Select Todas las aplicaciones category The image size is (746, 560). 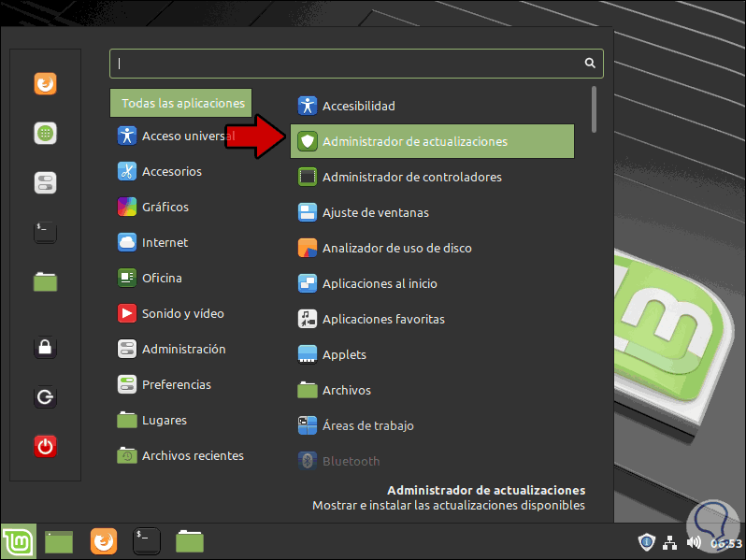pos(180,103)
